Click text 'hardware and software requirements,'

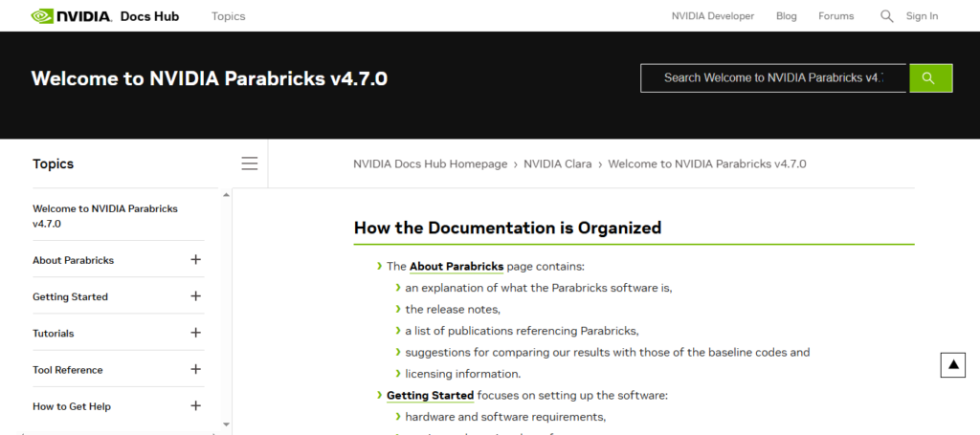505,417
